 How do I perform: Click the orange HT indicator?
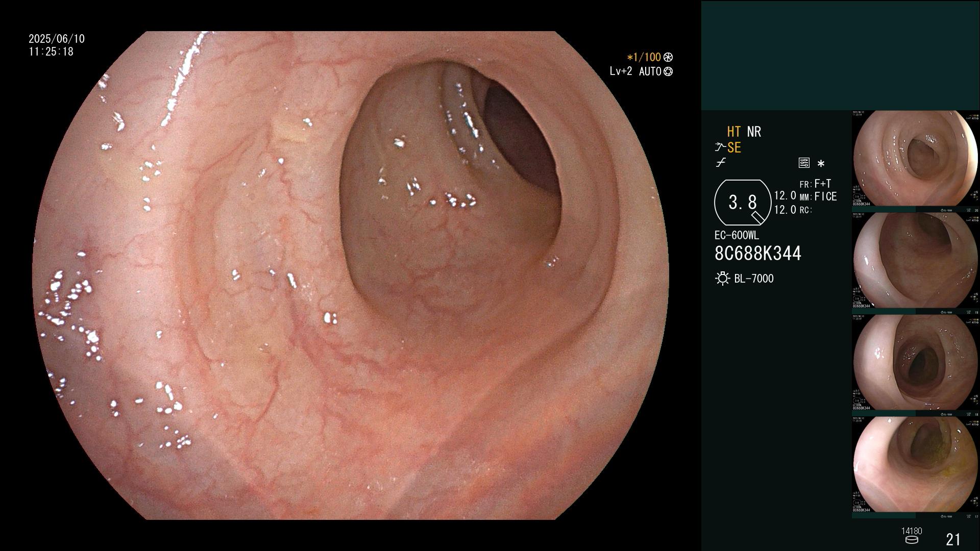[734, 132]
